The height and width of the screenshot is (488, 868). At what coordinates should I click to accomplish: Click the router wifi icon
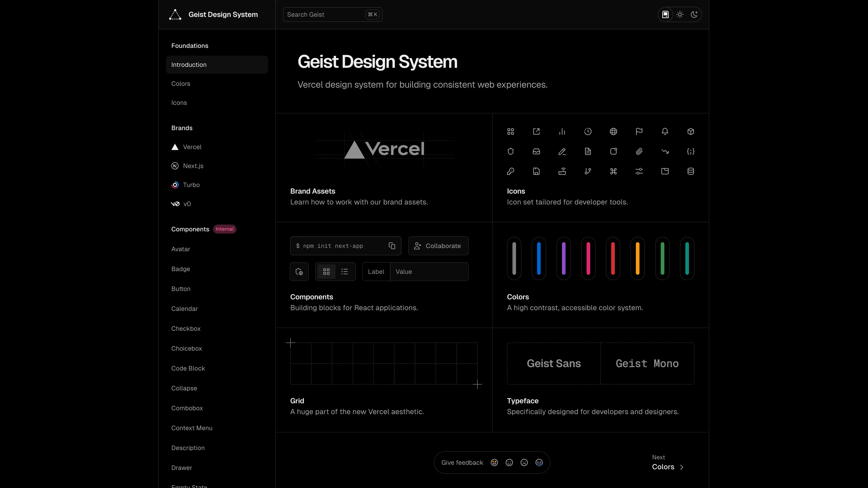[x=562, y=171]
